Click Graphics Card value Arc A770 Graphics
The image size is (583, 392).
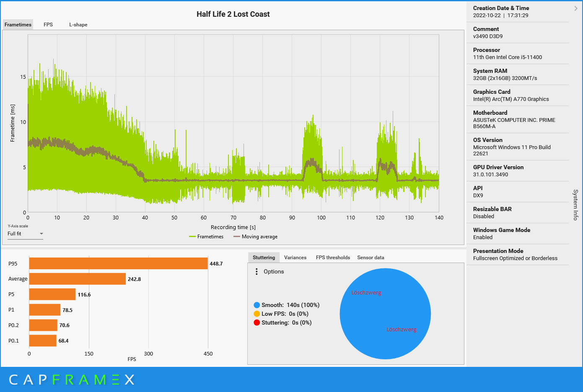(511, 99)
